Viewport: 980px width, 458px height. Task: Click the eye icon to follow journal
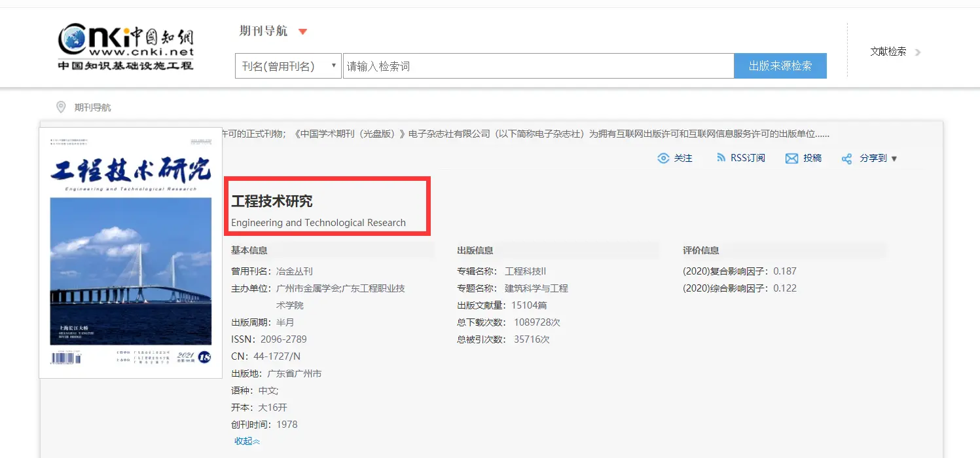(x=663, y=159)
